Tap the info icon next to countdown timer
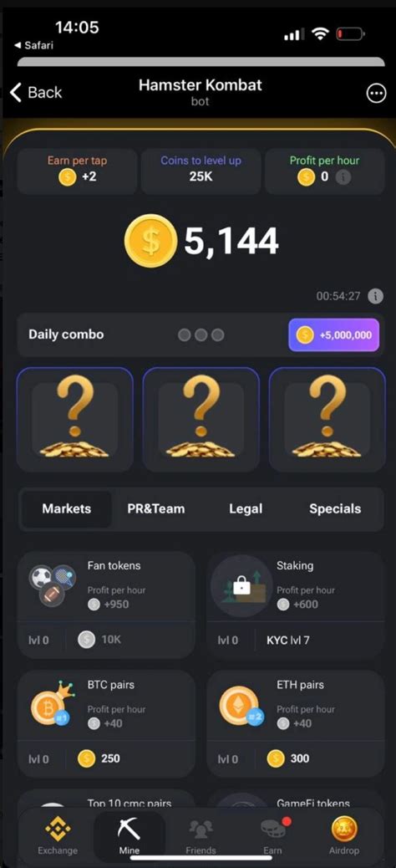 click(376, 296)
